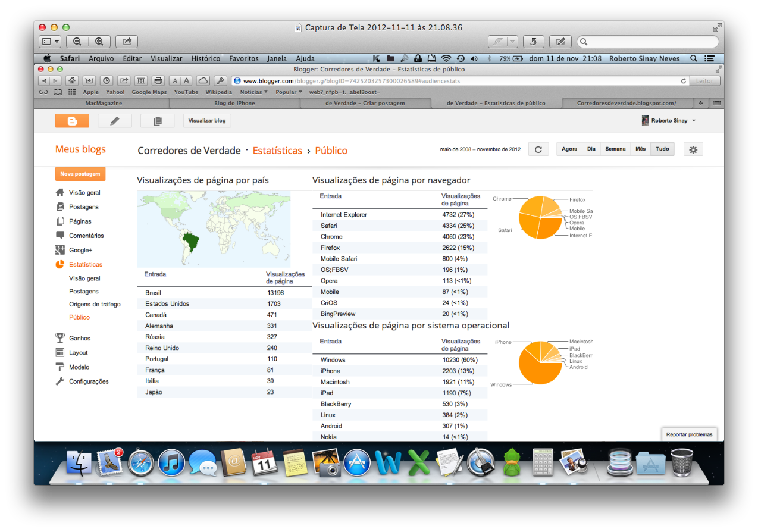Click Reportar problemas button
This screenshot has width=758, height=532.
(x=689, y=434)
